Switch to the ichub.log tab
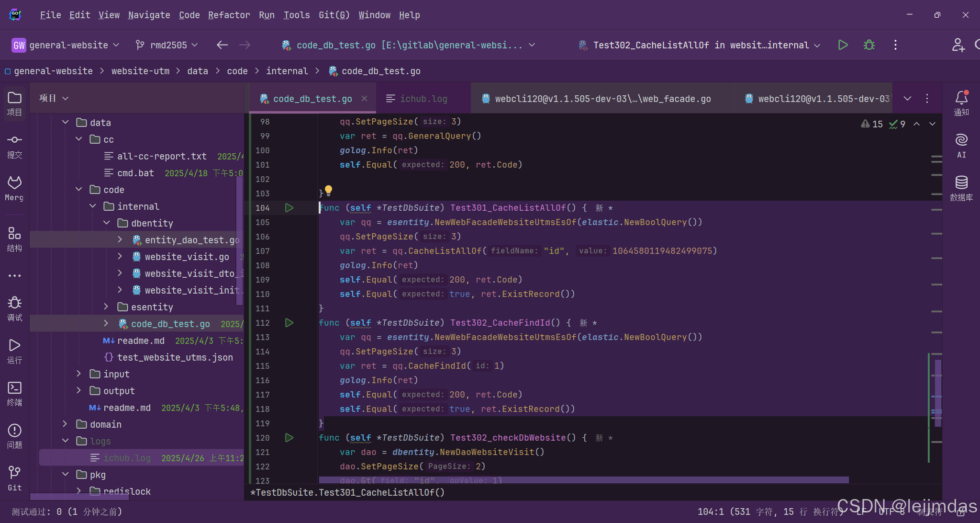The image size is (980, 523). tap(423, 98)
